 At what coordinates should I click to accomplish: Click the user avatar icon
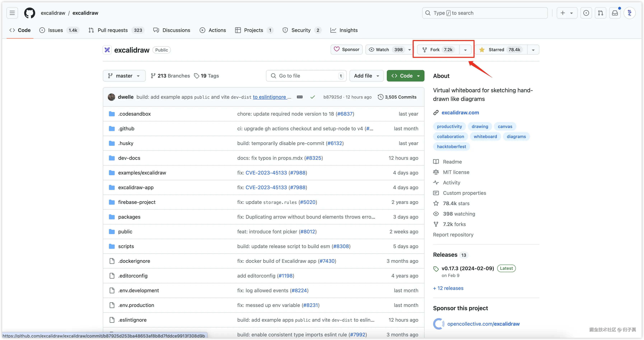click(x=629, y=13)
